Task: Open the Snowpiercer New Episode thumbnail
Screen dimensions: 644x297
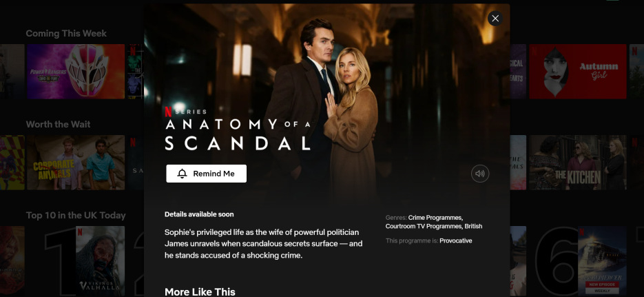Action: point(602,261)
